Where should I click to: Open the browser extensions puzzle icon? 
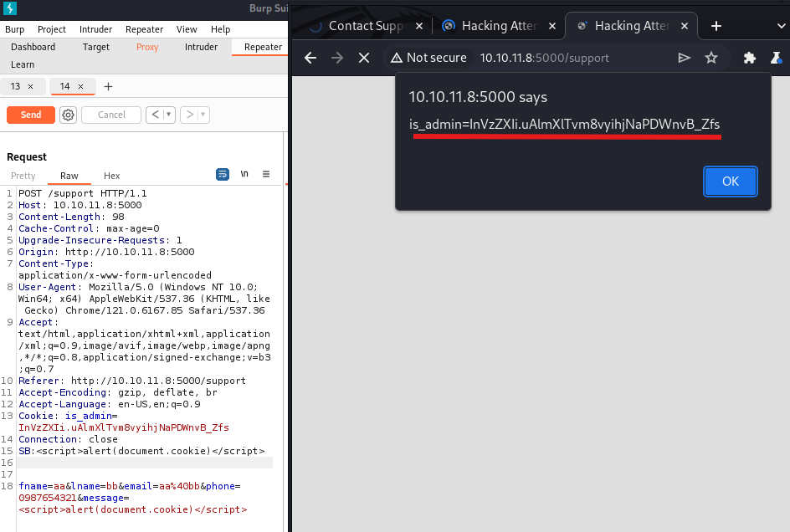click(749, 58)
